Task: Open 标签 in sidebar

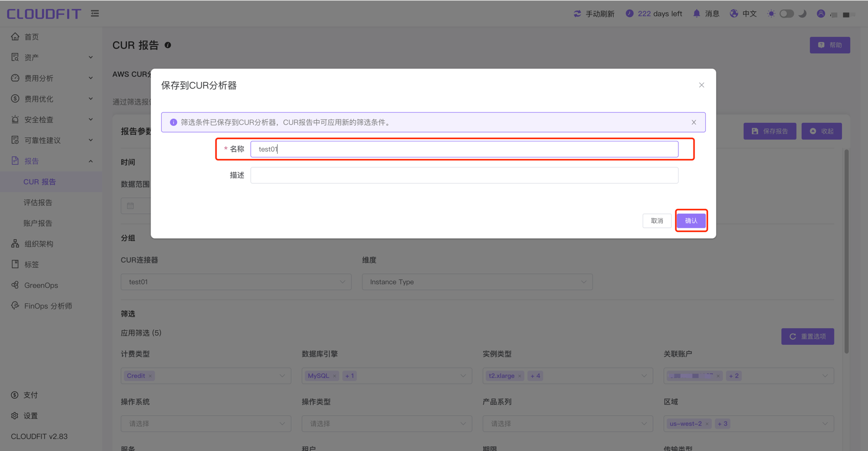Action: (x=51, y=265)
